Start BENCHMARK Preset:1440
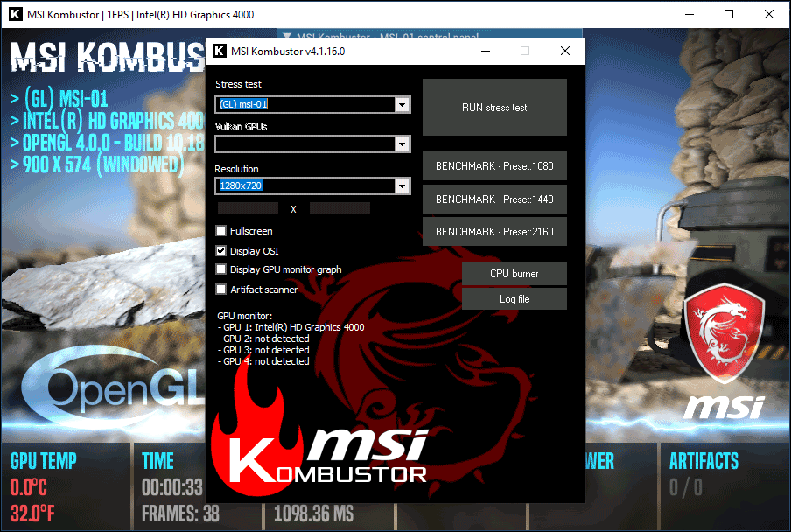The height and width of the screenshot is (532, 791). tap(494, 199)
